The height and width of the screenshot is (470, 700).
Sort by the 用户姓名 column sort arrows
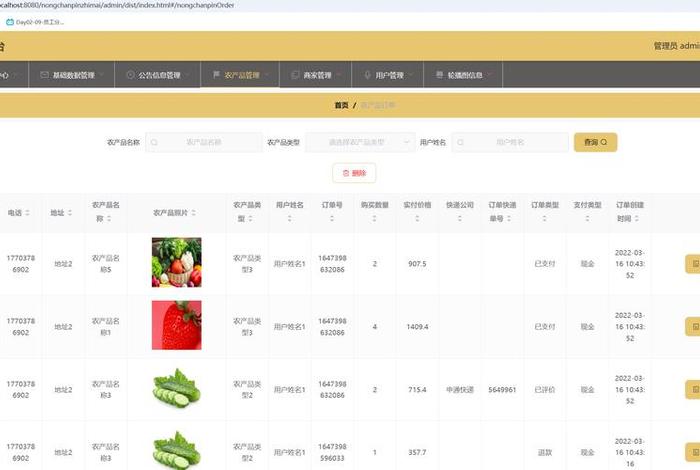(x=289, y=218)
